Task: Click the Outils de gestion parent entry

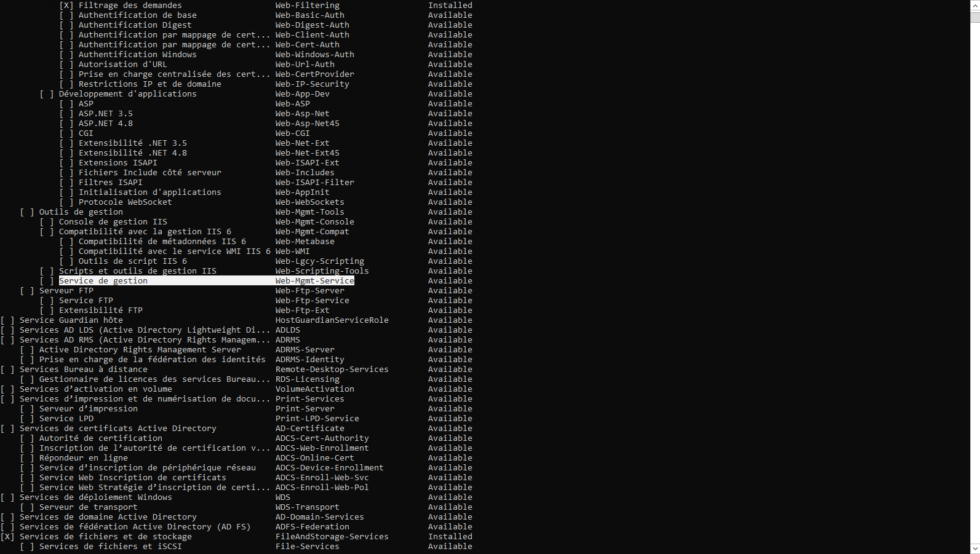Action: pyautogui.click(x=81, y=212)
